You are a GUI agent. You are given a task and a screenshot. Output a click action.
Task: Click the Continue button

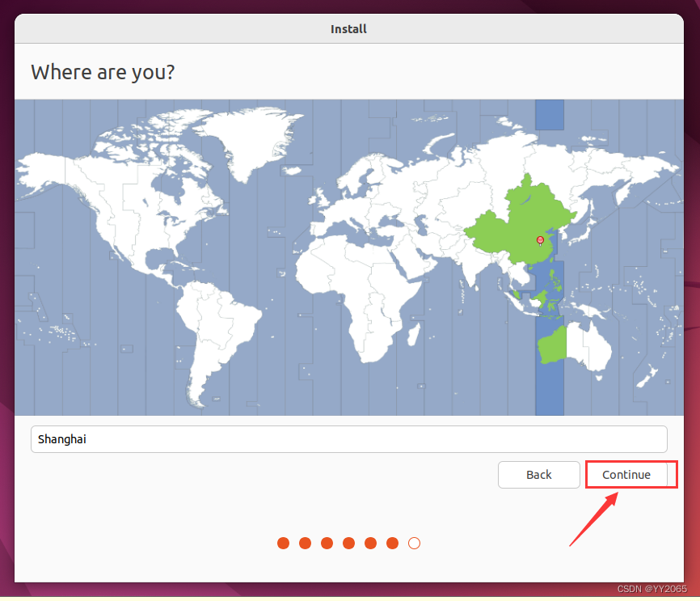pyautogui.click(x=626, y=475)
